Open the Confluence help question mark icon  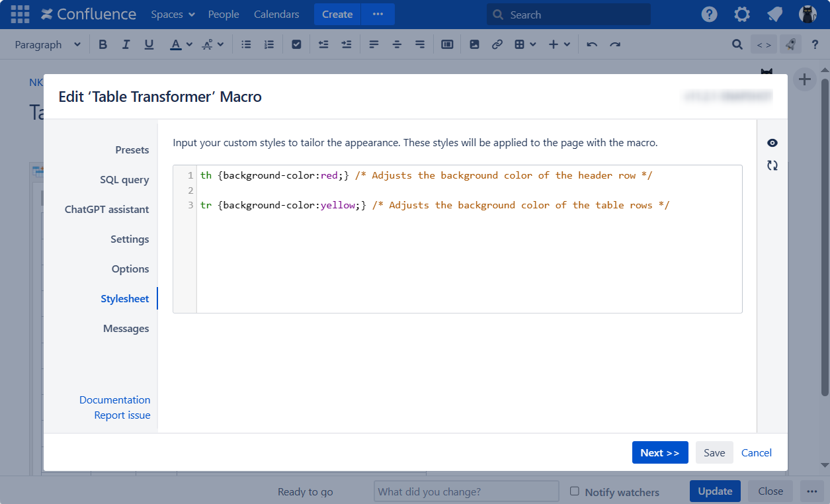(x=709, y=15)
